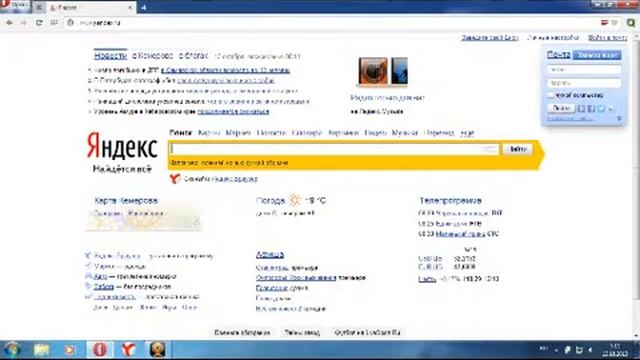
Task: Click the Войти login button in mail box
Action: tap(561, 109)
